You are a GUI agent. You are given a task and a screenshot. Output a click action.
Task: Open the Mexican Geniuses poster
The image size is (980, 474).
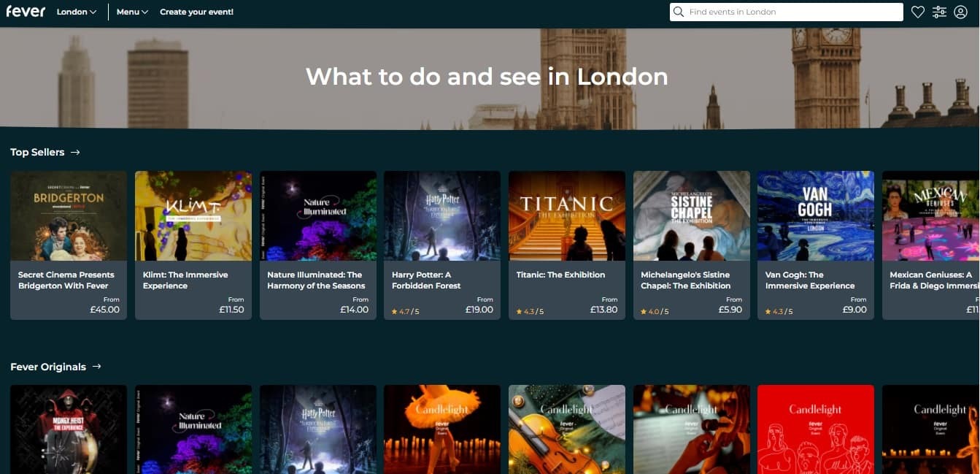tap(931, 216)
